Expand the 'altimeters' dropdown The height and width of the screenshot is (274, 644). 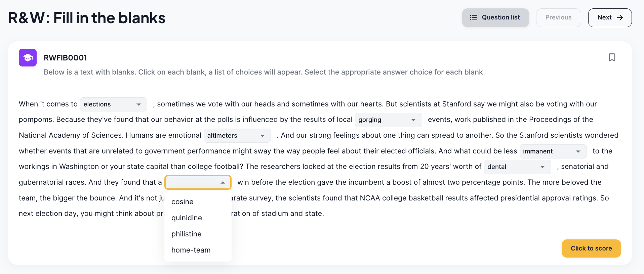tap(237, 136)
